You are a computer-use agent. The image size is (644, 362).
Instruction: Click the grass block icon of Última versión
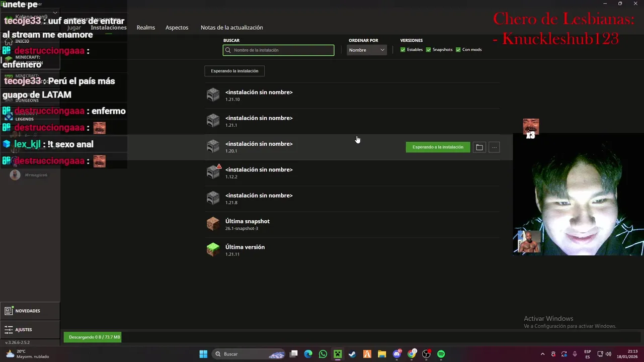(x=213, y=249)
